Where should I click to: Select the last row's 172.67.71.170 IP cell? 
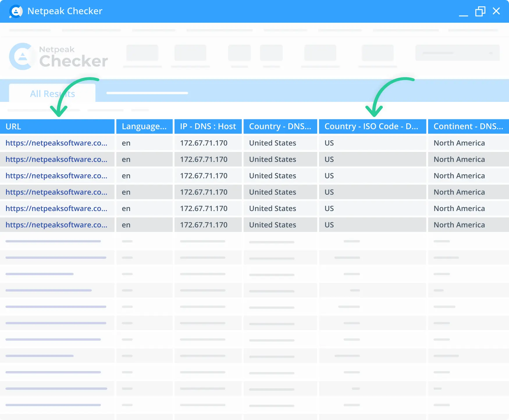pyautogui.click(x=208, y=225)
